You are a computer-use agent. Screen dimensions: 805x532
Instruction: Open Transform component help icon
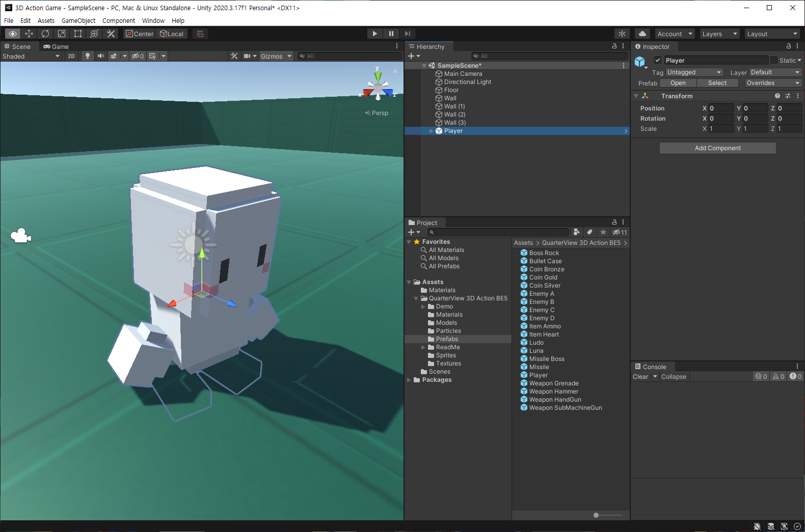coord(777,96)
